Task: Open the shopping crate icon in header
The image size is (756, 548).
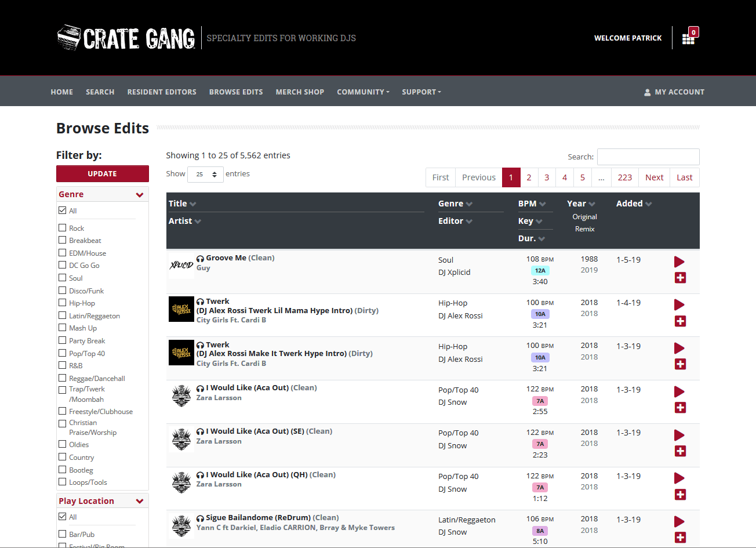Action: 689,38
